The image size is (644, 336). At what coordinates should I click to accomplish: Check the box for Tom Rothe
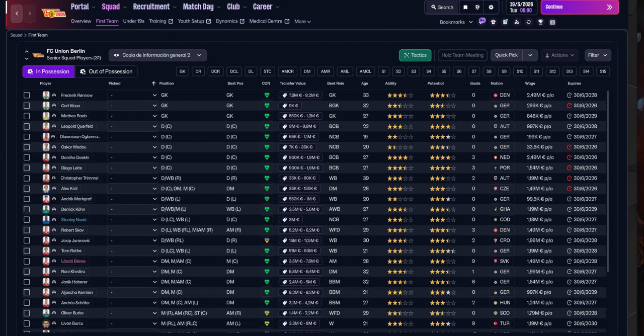point(27,250)
